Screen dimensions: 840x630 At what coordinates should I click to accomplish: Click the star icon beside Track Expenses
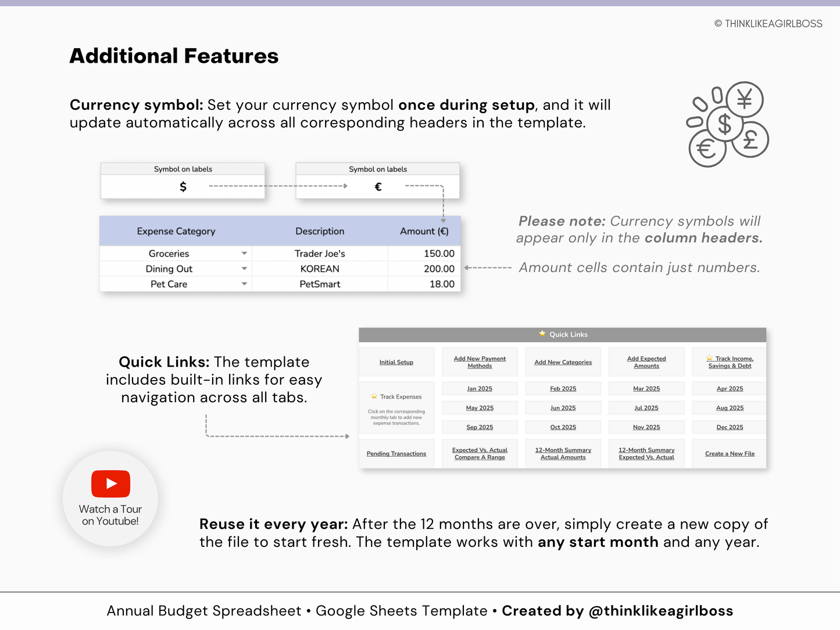pyautogui.click(x=374, y=396)
